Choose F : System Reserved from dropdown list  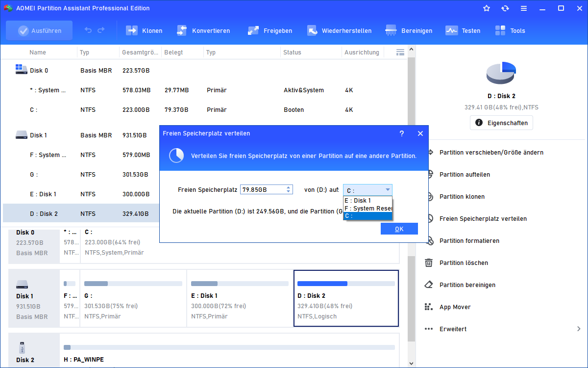pos(367,208)
